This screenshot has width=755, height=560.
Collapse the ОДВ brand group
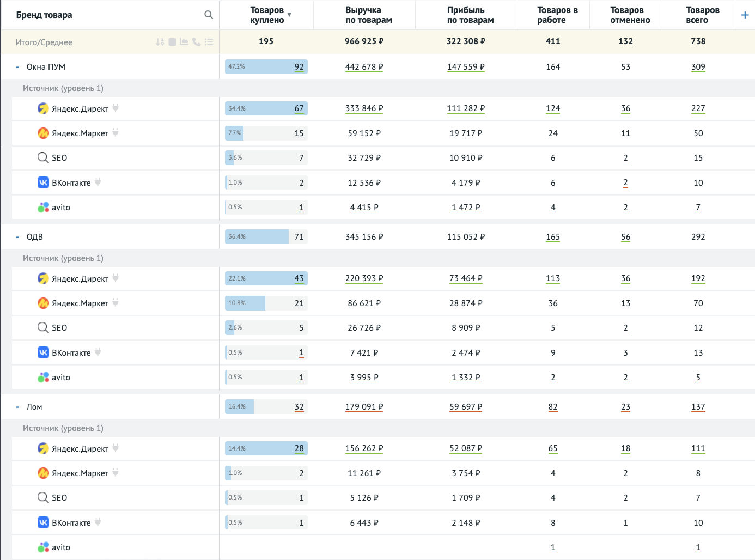pyautogui.click(x=17, y=237)
